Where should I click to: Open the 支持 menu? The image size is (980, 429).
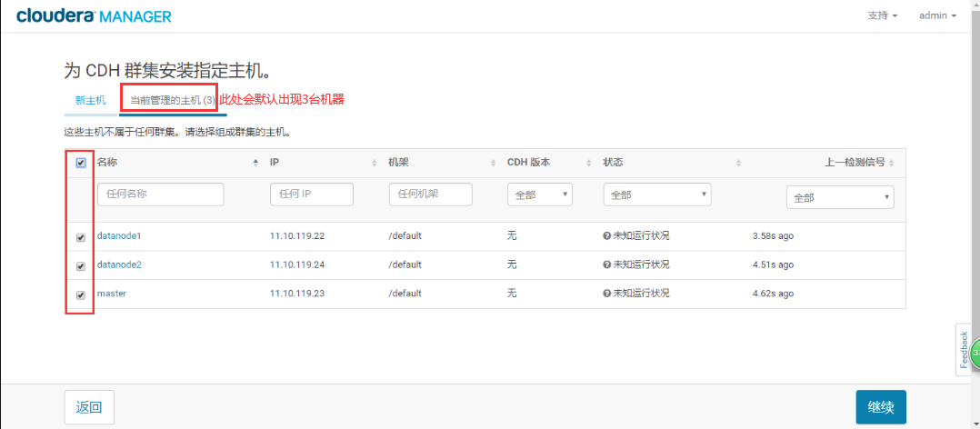882,15
